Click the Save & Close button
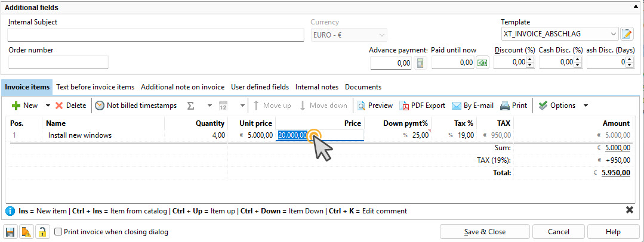Screen dimensions: 644x242 pos(485,232)
